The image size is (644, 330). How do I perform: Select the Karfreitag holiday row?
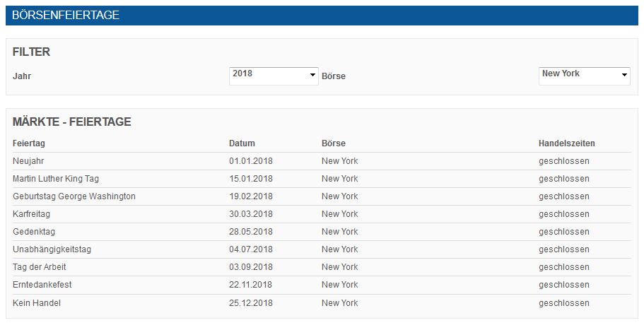pos(31,214)
